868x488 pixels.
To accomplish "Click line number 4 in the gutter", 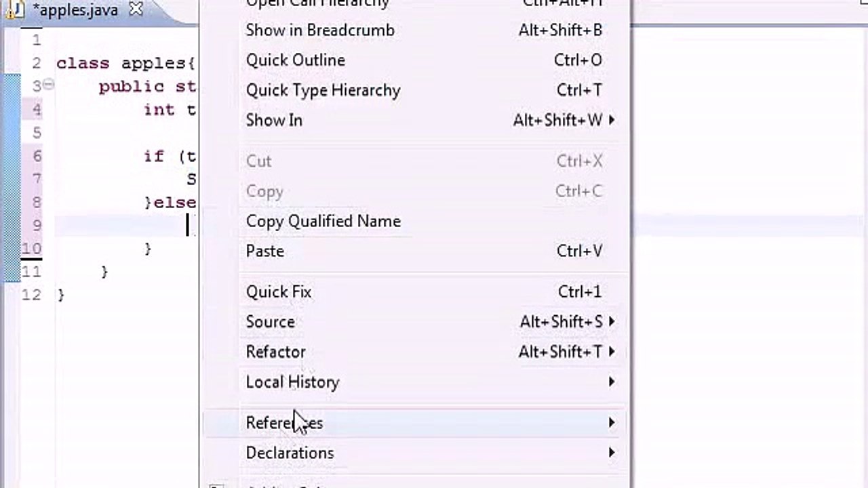I will point(37,110).
